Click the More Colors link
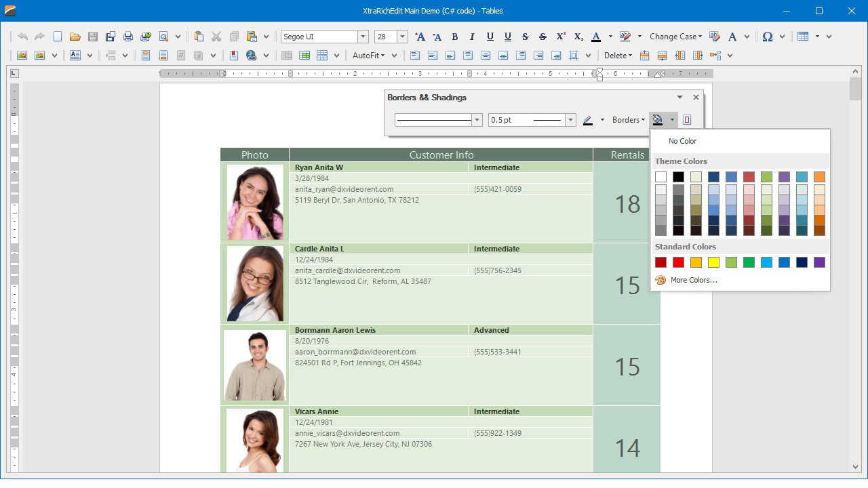Image resolution: width=868 pixels, height=488 pixels. point(694,279)
